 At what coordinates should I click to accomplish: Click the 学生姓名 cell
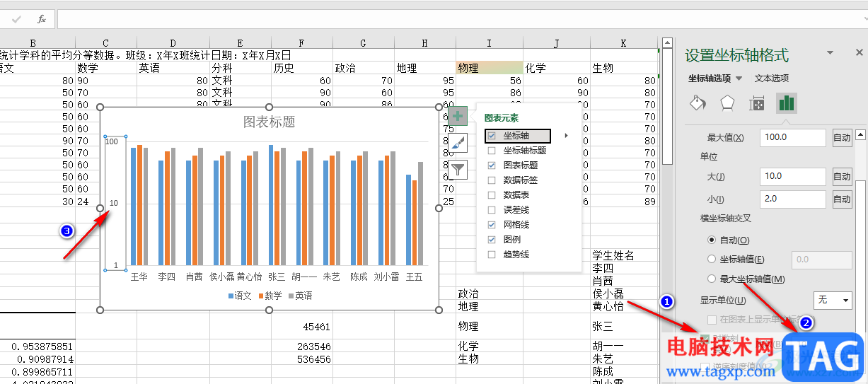pyautogui.click(x=624, y=255)
